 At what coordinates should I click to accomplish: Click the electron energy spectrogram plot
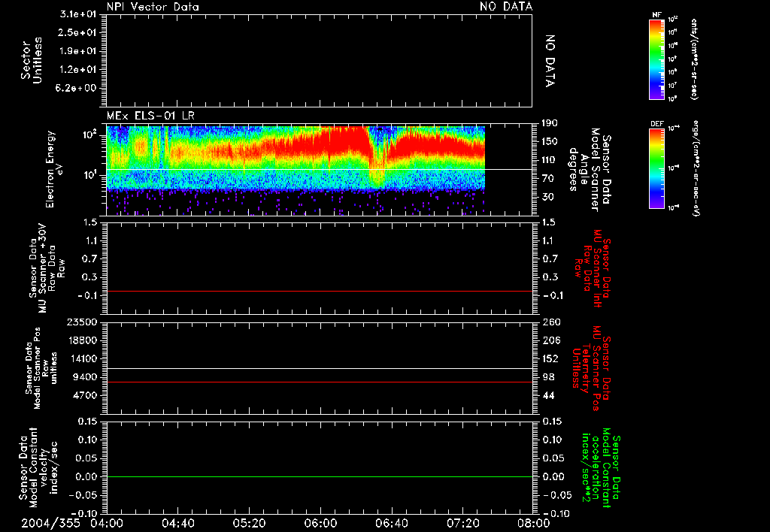(296, 171)
